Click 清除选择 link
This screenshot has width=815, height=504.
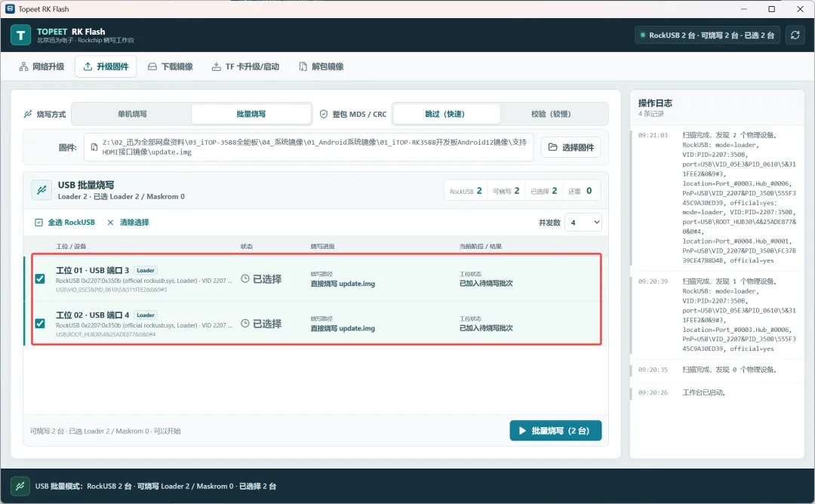[x=128, y=223]
